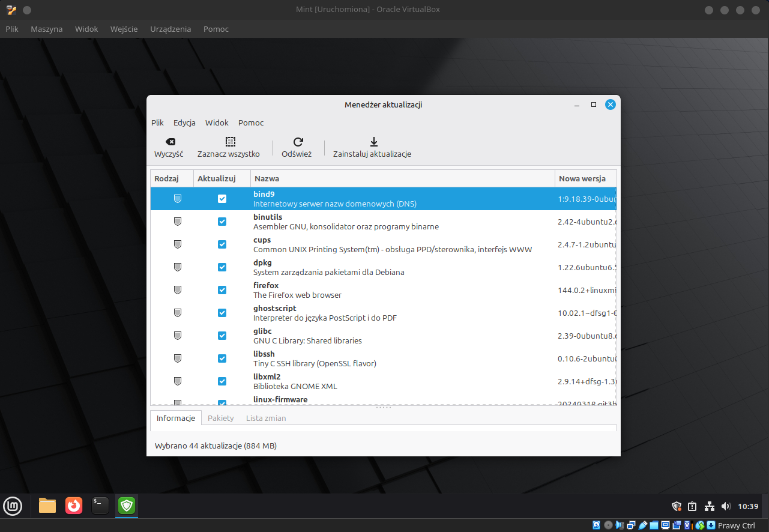Open VirtualBox Wejście menu

(124, 29)
